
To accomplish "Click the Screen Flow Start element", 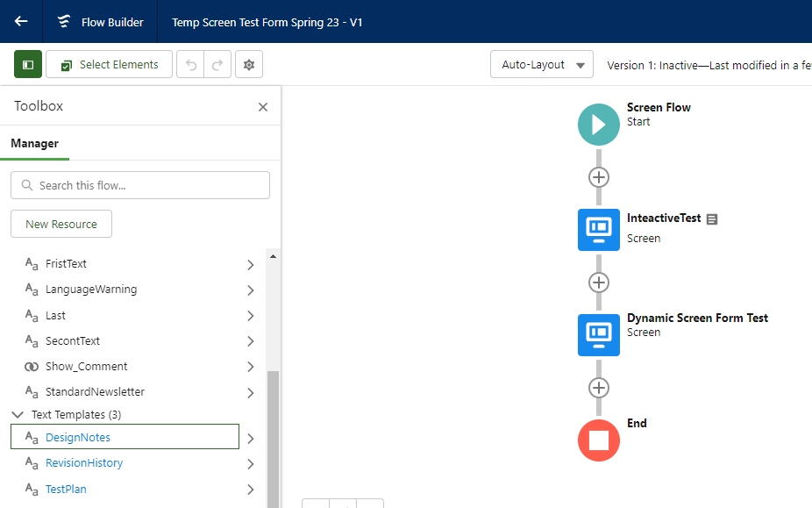I will pos(599,125).
